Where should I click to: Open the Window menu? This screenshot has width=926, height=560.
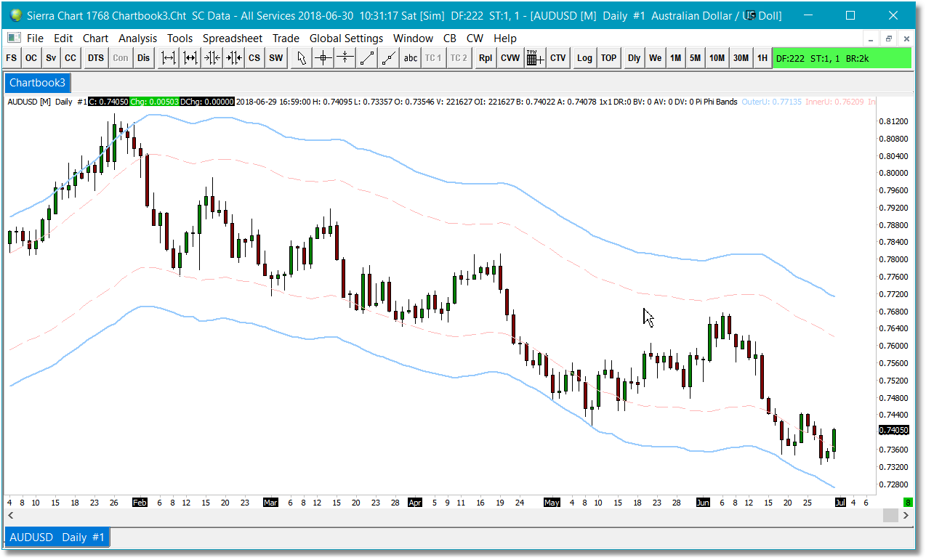coord(413,38)
